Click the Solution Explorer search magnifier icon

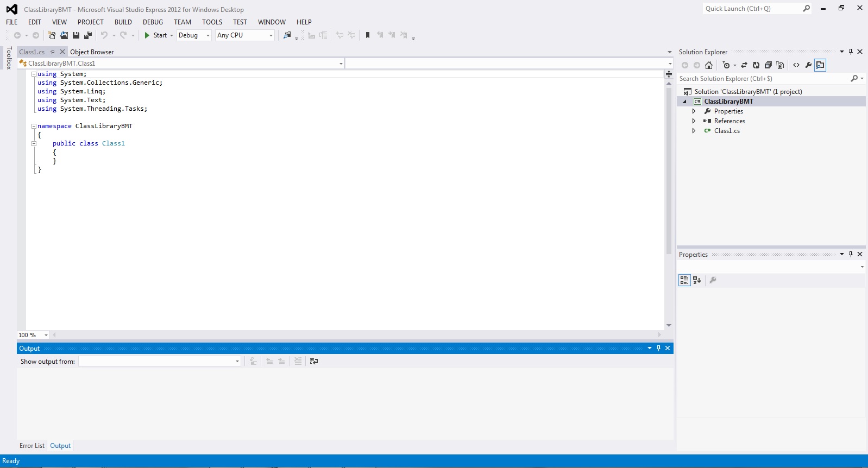tap(854, 79)
